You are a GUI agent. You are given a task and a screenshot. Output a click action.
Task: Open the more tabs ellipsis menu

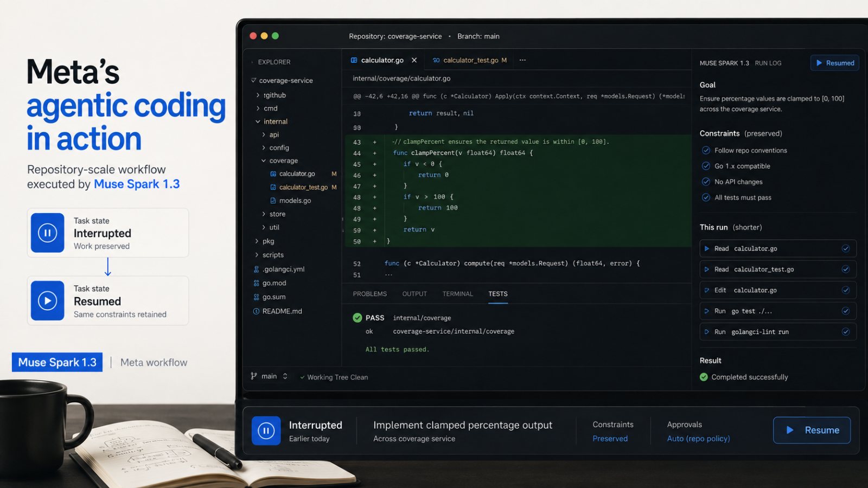coord(522,60)
